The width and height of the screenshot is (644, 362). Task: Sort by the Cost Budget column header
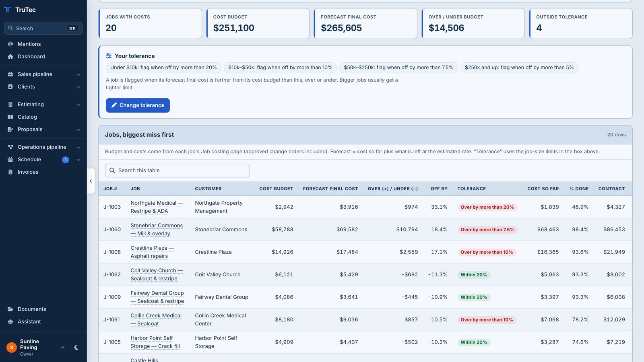click(x=276, y=189)
